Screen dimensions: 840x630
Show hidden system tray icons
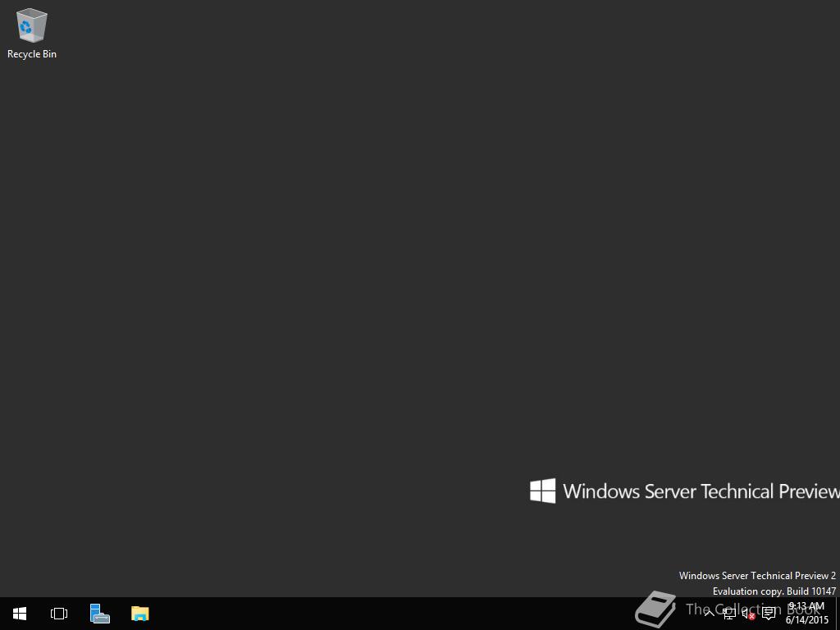point(710,614)
